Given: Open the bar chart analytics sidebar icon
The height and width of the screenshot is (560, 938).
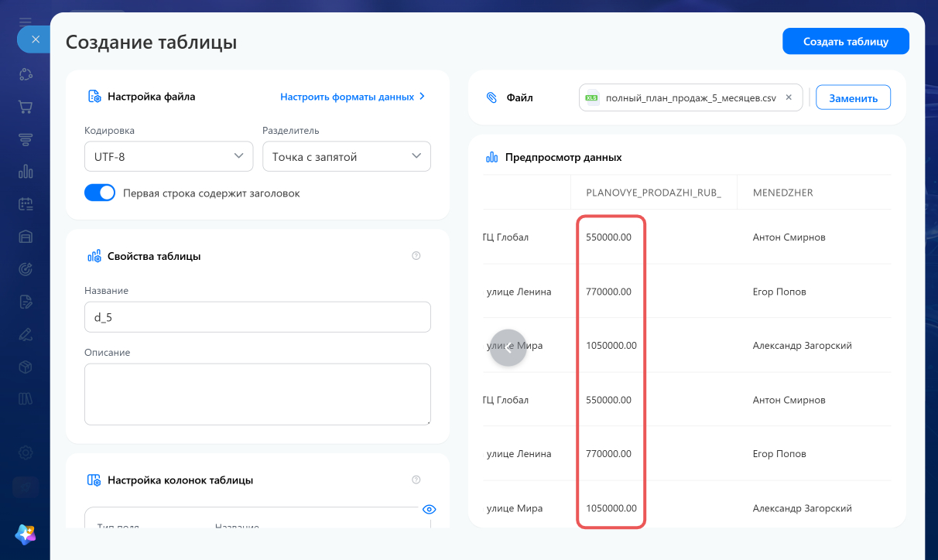Looking at the screenshot, I should 26,172.
